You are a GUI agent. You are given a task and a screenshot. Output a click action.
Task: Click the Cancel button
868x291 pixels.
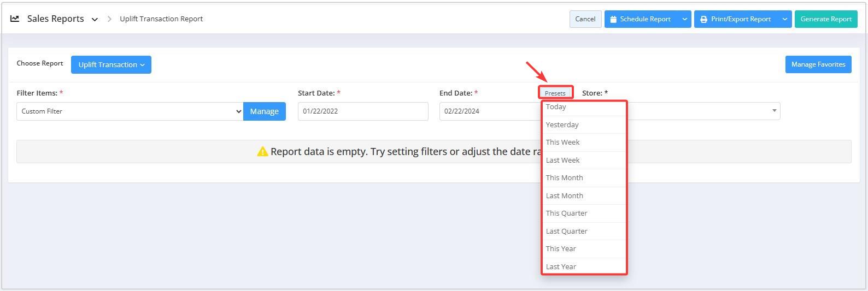coord(585,19)
